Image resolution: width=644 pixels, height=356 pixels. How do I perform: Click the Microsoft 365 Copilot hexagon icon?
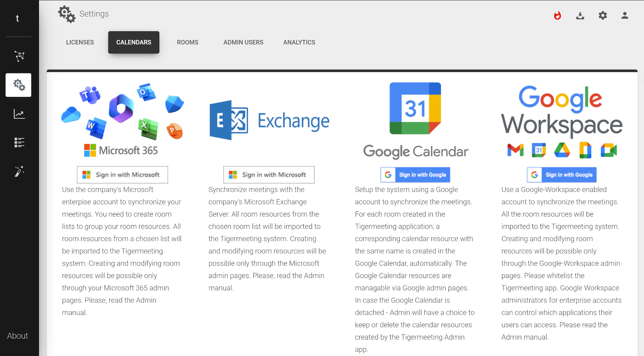(x=121, y=108)
